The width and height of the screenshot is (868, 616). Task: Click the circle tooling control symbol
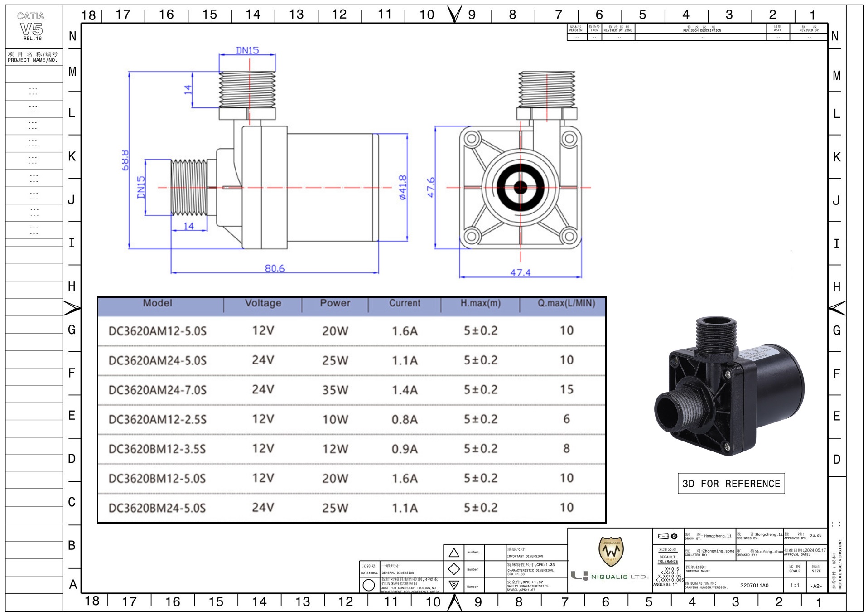369,585
